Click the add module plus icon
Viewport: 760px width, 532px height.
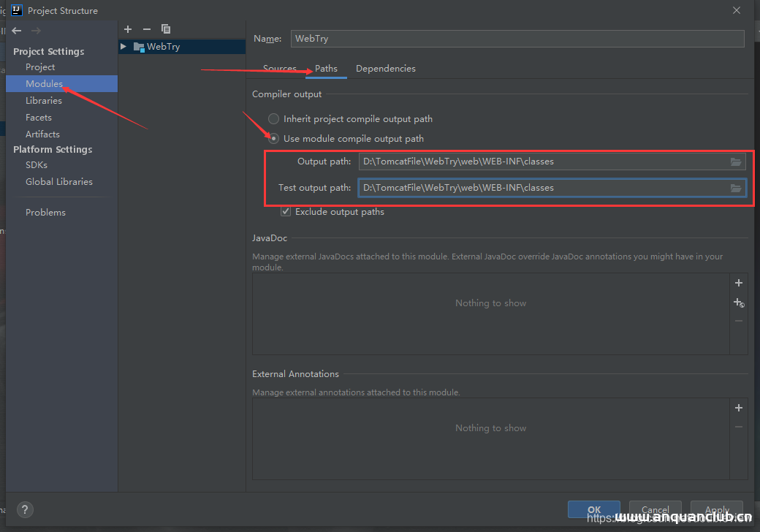click(x=128, y=29)
